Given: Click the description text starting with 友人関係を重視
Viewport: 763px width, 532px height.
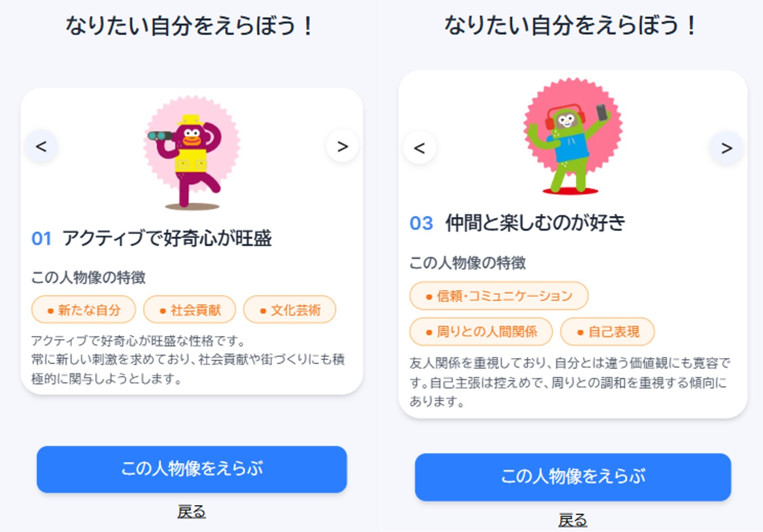Looking at the screenshot, I should click(x=570, y=382).
